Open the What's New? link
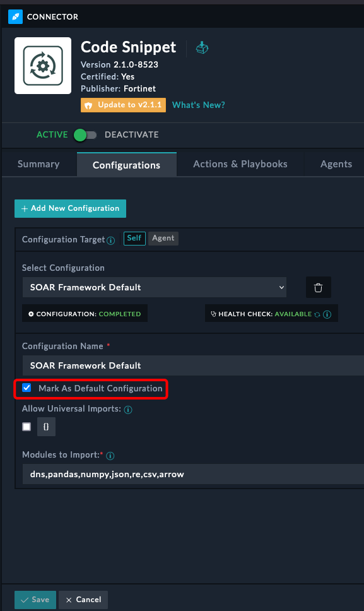The width and height of the screenshot is (364, 611). tap(199, 105)
